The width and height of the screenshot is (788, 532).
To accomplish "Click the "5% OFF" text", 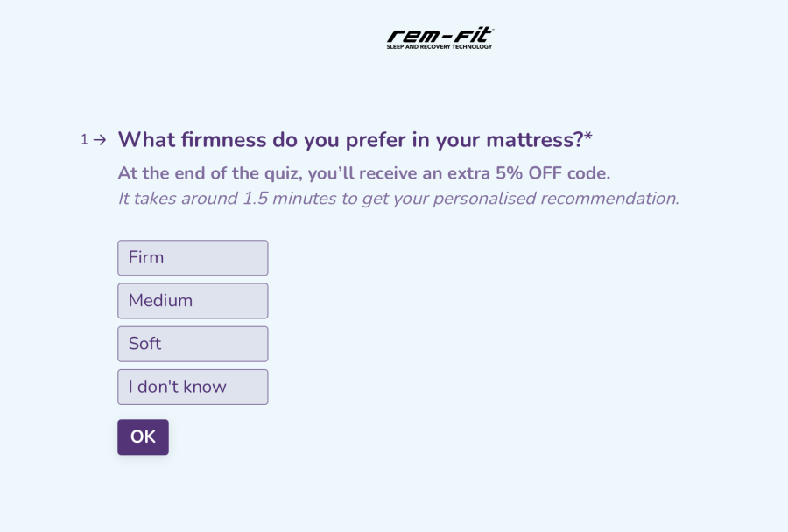I will tap(528, 173).
